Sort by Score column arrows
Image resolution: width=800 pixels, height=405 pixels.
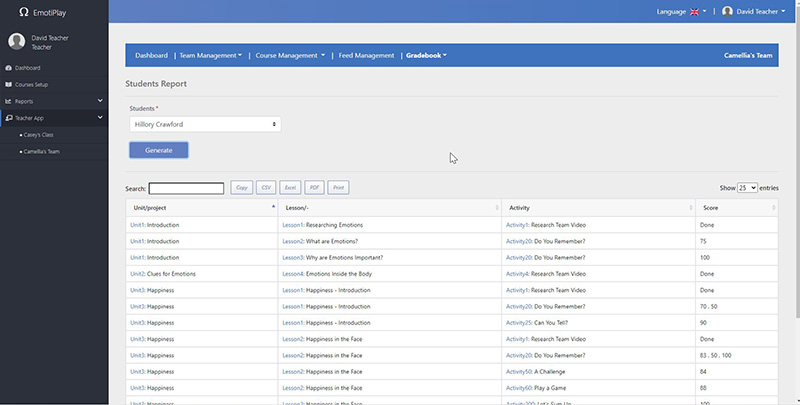773,208
